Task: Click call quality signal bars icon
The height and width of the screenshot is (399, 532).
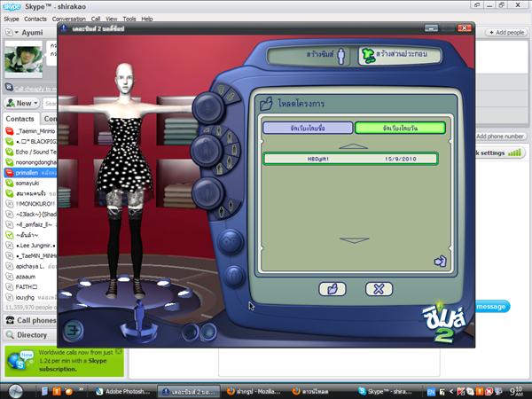Action: [514, 153]
